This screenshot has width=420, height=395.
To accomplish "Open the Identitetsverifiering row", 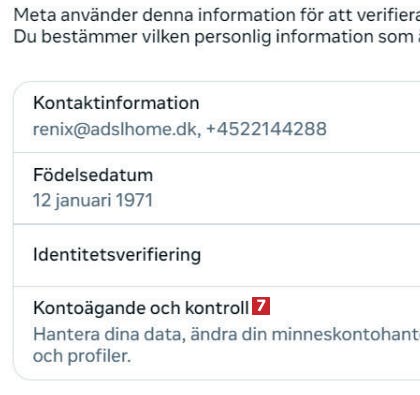I will coord(217,255).
